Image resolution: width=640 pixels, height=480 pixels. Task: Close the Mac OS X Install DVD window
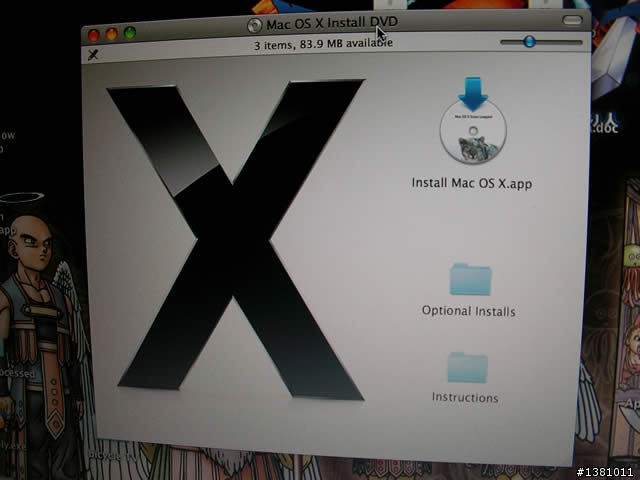coord(94,36)
